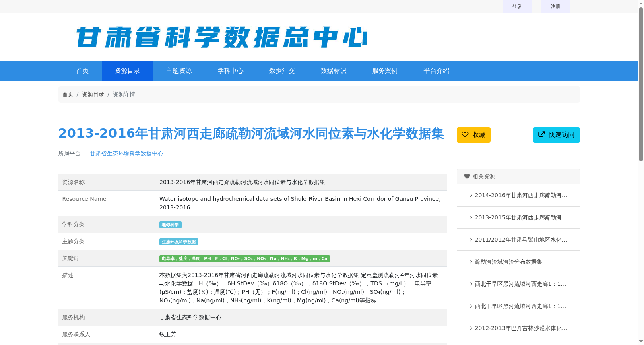Click the 地球科学 discipline tag

[x=170, y=225]
